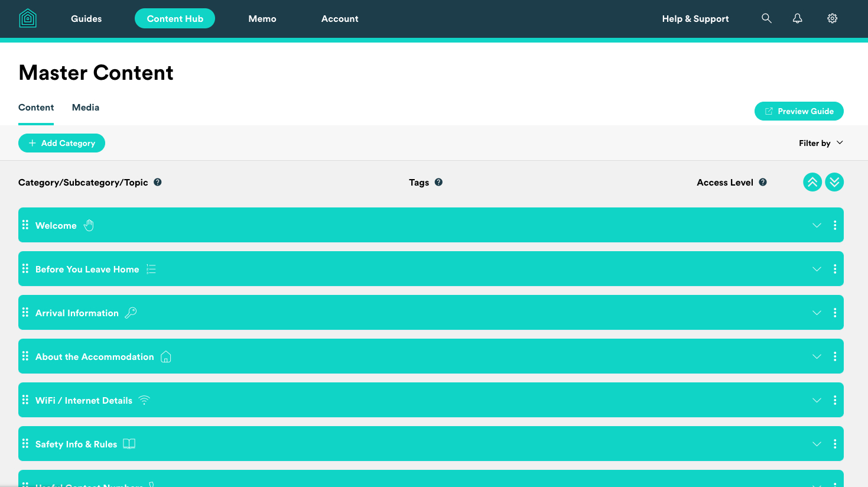
Task: Expand the Welcome category chevron
Action: tap(817, 225)
